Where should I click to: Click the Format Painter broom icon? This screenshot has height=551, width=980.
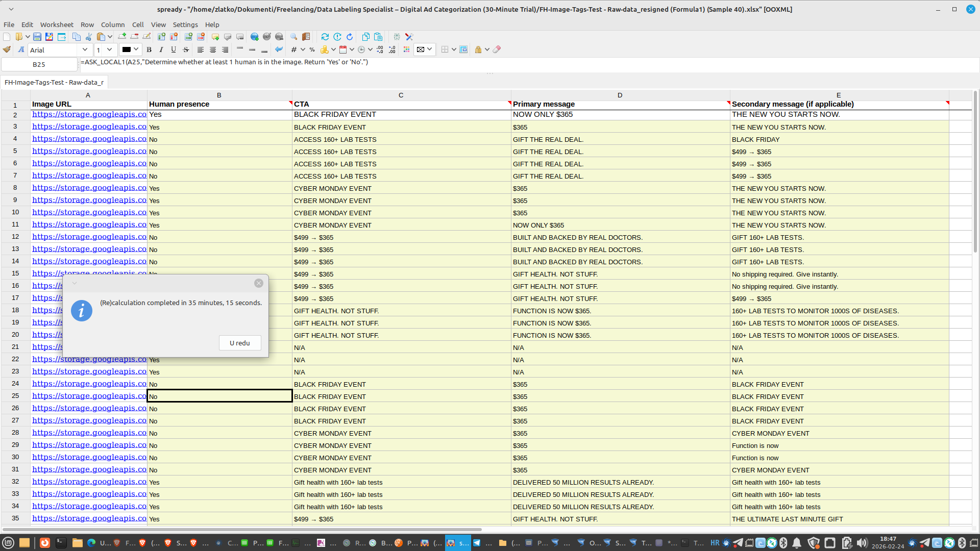7,49
